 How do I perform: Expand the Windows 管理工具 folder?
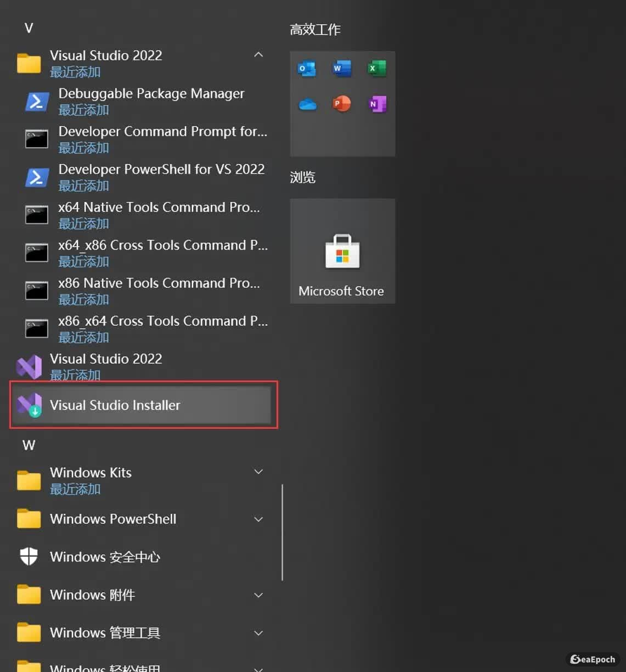[258, 633]
